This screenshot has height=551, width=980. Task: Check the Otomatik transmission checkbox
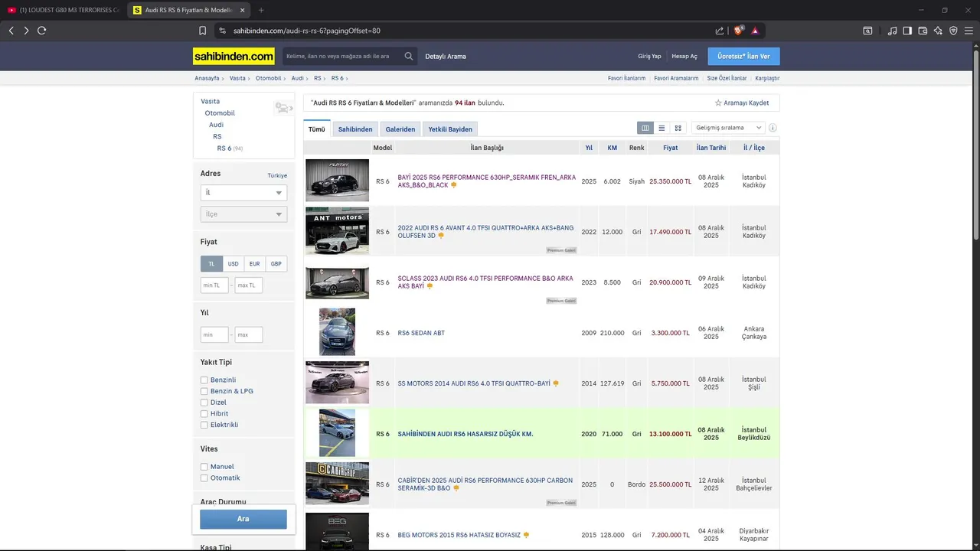[204, 478]
